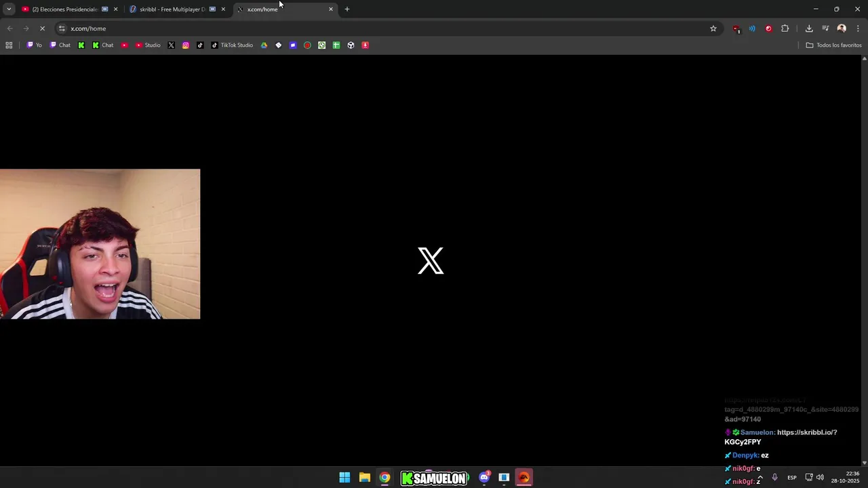Close the x.com/home tab
This screenshot has height=488, width=868.
(x=331, y=9)
